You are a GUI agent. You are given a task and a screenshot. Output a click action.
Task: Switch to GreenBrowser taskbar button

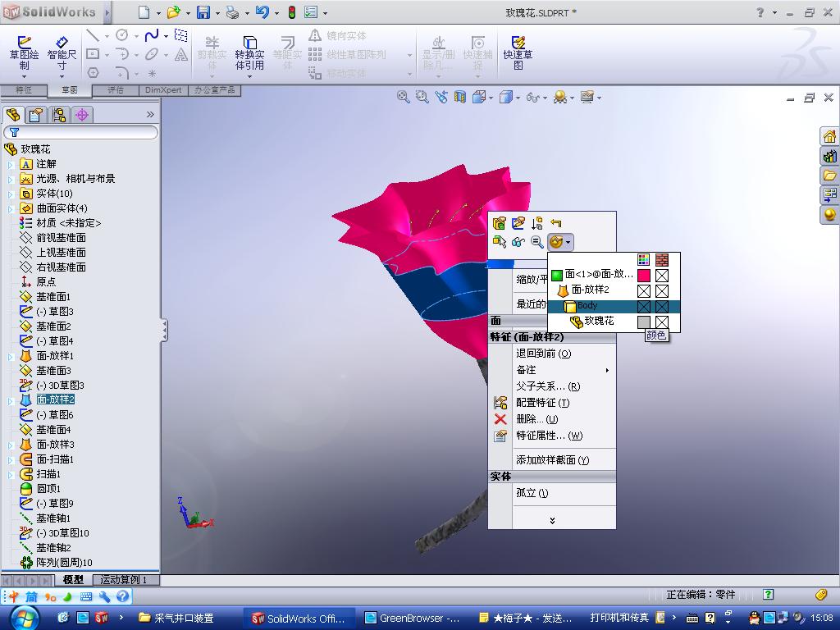(x=413, y=619)
